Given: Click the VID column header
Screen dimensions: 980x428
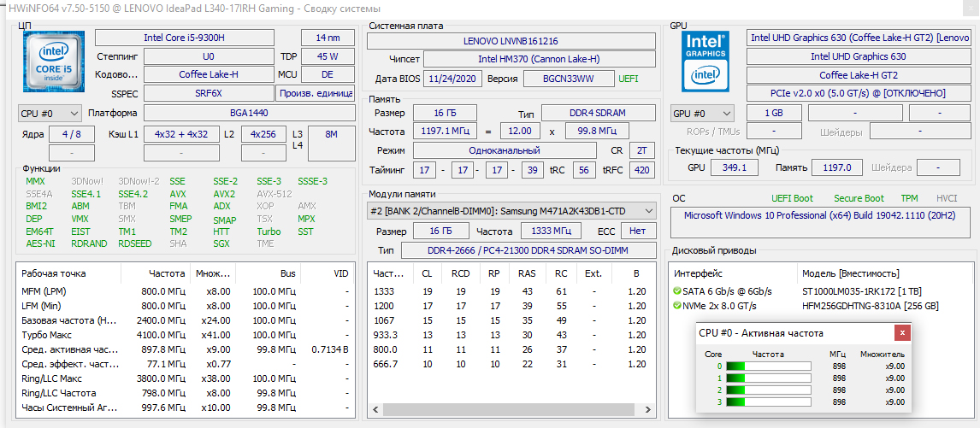Looking at the screenshot, I should 340,273.
